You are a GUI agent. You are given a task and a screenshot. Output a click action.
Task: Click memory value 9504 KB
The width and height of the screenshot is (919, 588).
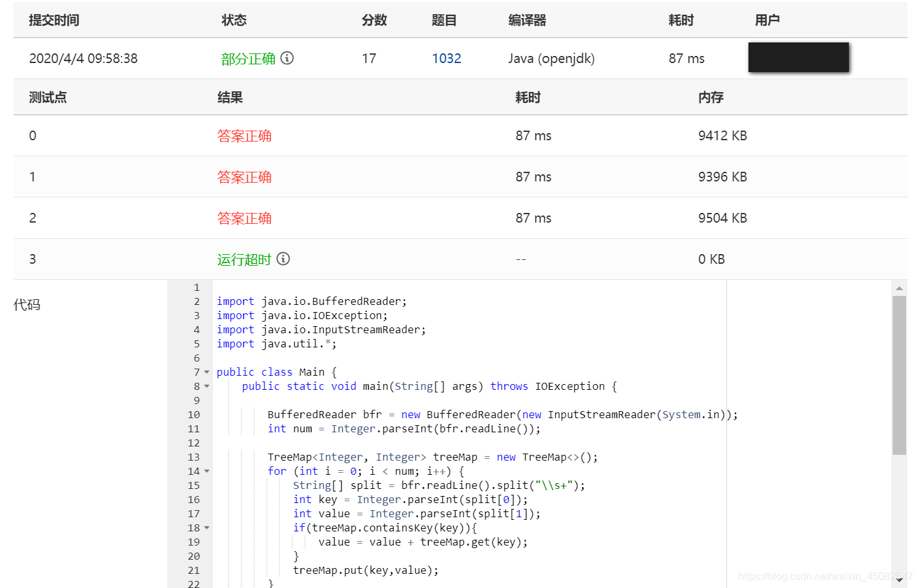723,218
